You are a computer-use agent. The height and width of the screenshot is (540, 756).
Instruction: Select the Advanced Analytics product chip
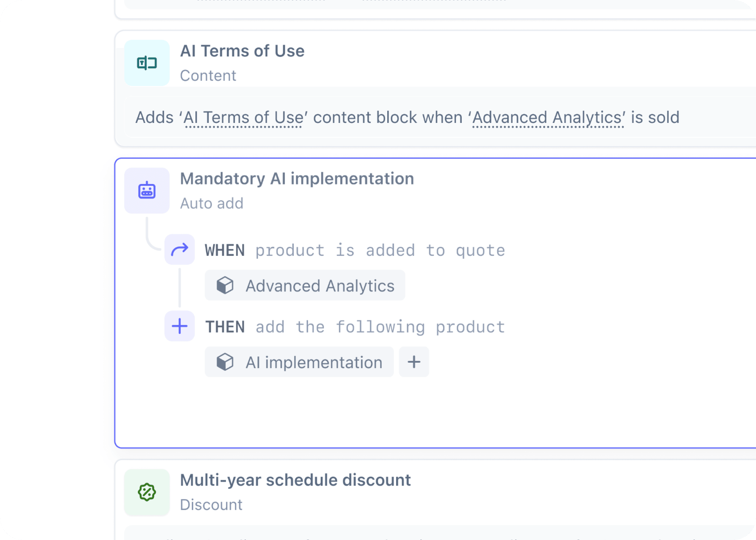(x=305, y=285)
